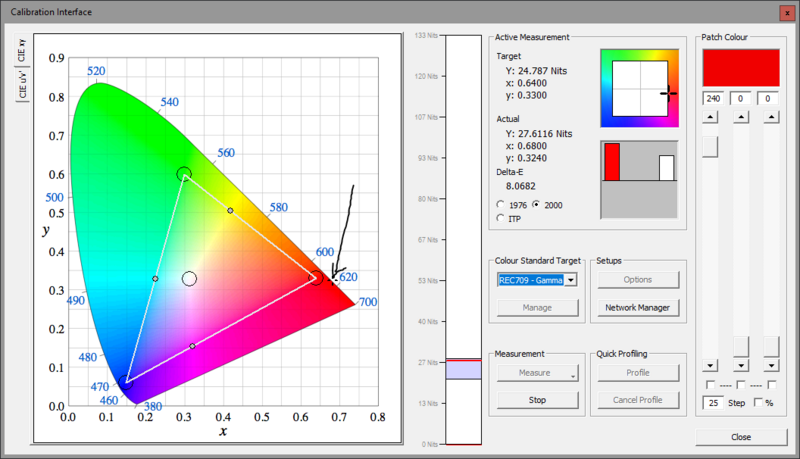The width and height of the screenshot is (800, 459).
Task: Click the red Patch Colour swatch
Action: tap(741, 68)
